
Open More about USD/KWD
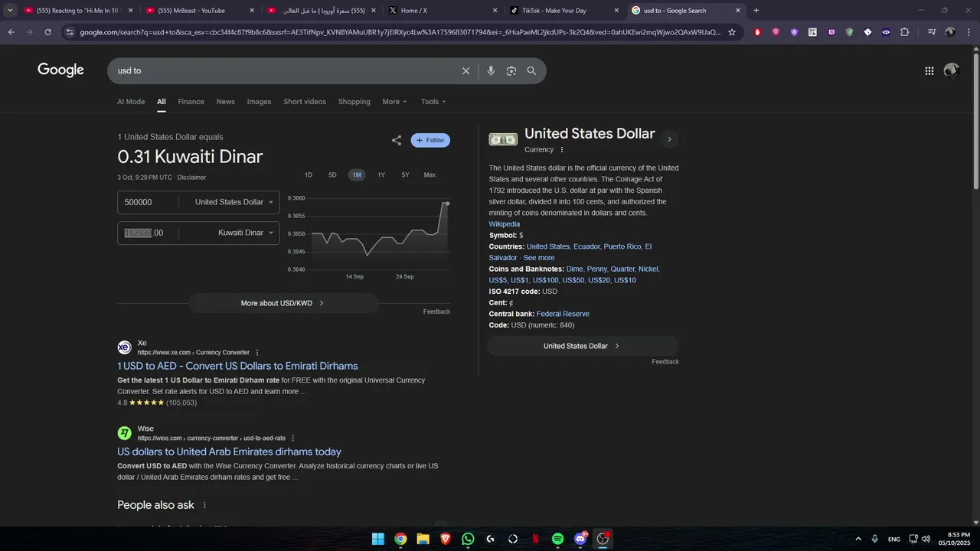pyautogui.click(x=283, y=303)
